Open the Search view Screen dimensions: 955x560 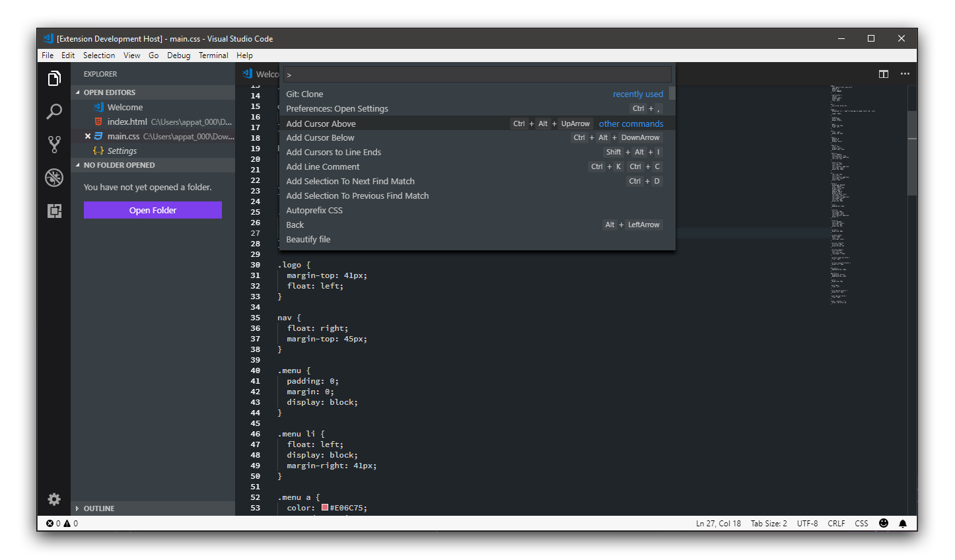tap(53, 112)
